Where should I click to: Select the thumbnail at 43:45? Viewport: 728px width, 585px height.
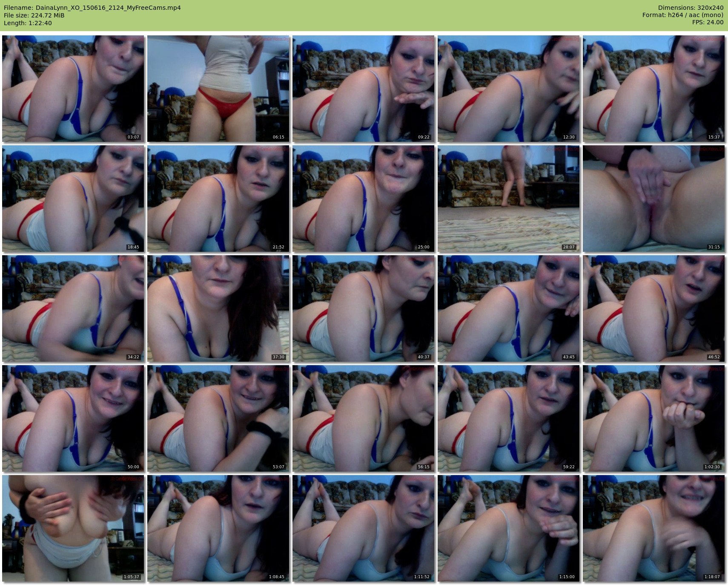[x=508, y=308]
